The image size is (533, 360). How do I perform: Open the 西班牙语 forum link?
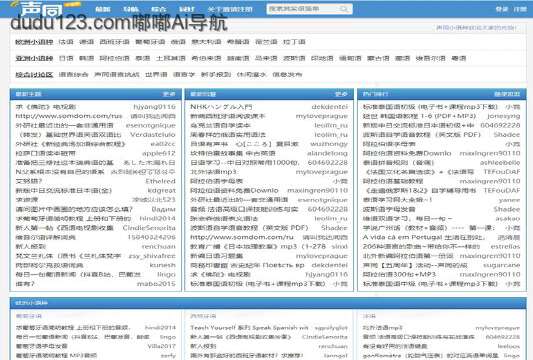coord(115,42)
